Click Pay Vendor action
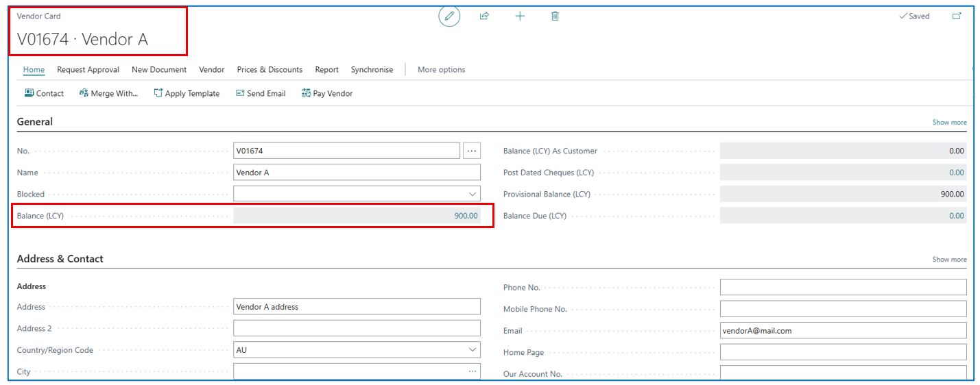Image resolution: width=980 pixels, height=385 pixels. [327, 93]
